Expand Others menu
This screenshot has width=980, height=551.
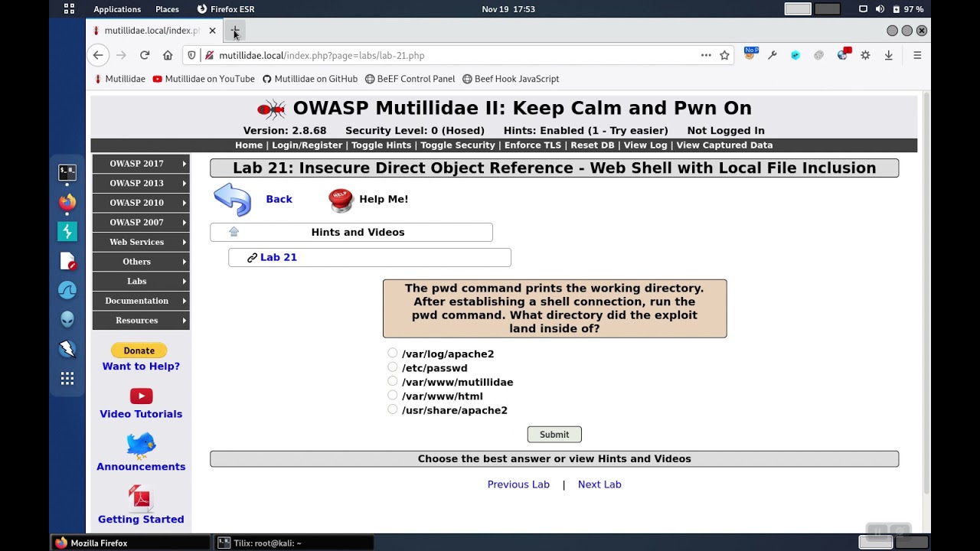141,262
